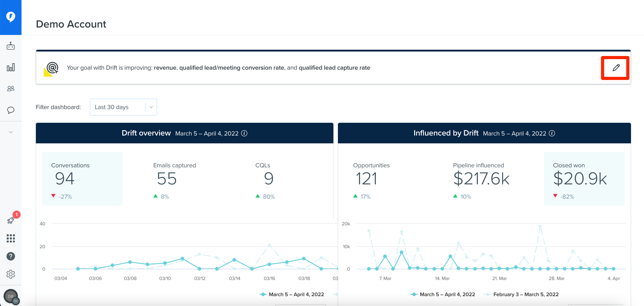Click the -27% conversations change value

pyautogui.click(x=65, y=197)
